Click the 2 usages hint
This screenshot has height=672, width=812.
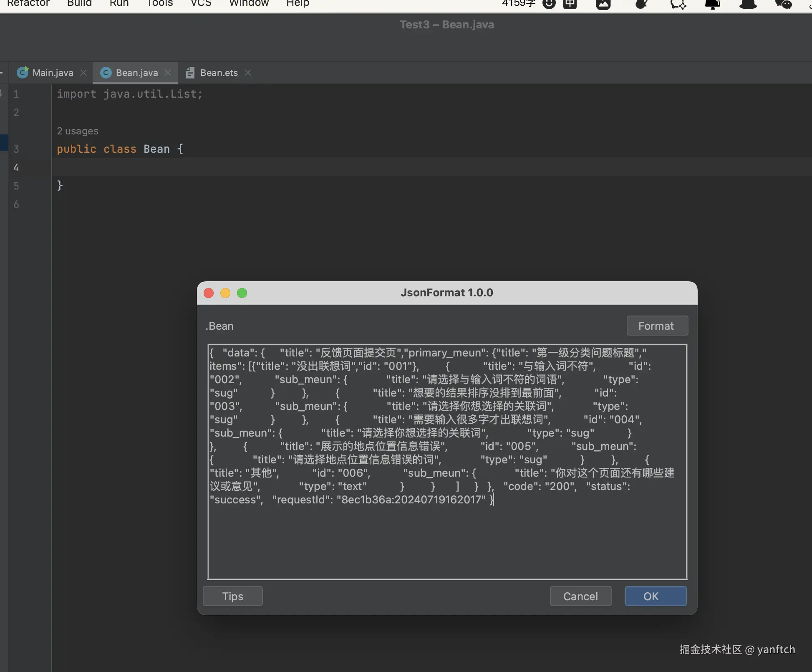coord(78,131)
